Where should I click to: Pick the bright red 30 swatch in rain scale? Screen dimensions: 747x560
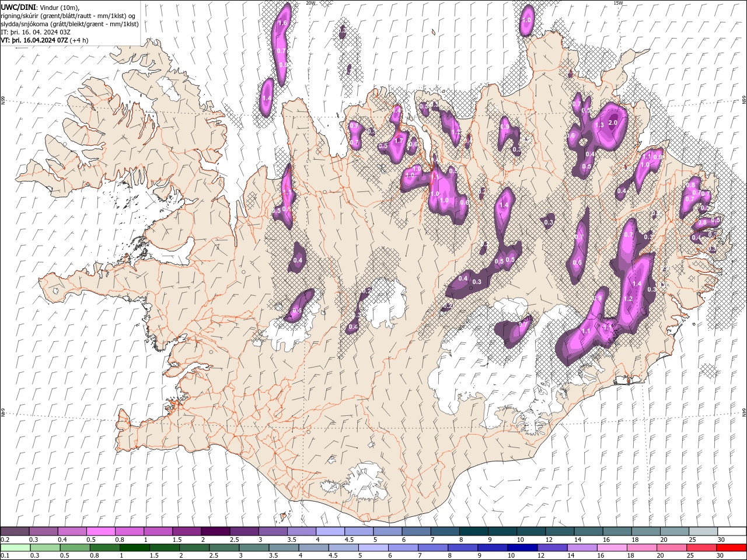click(x=731, y=548)
